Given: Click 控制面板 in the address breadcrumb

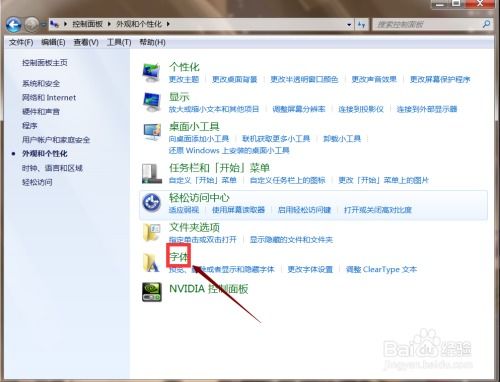Looking at the screenshot, I should tap(87, 24).
